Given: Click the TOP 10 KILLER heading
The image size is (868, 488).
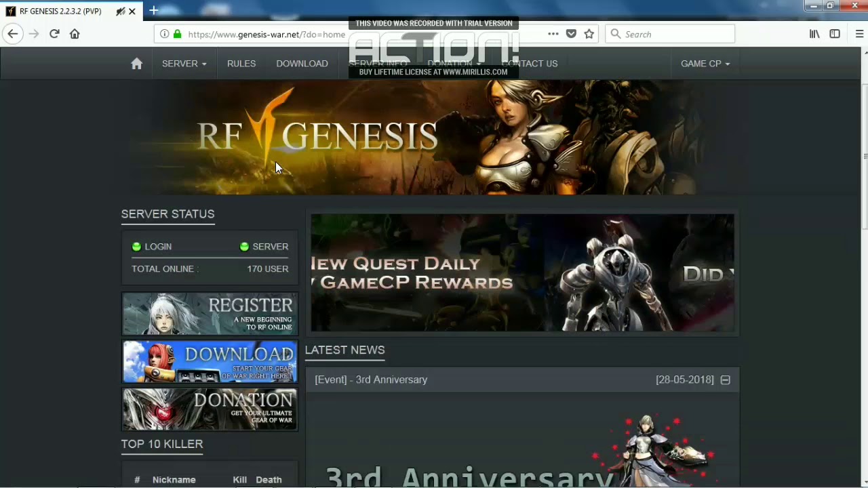Looking at the screenshot, I should coord(162,444).
